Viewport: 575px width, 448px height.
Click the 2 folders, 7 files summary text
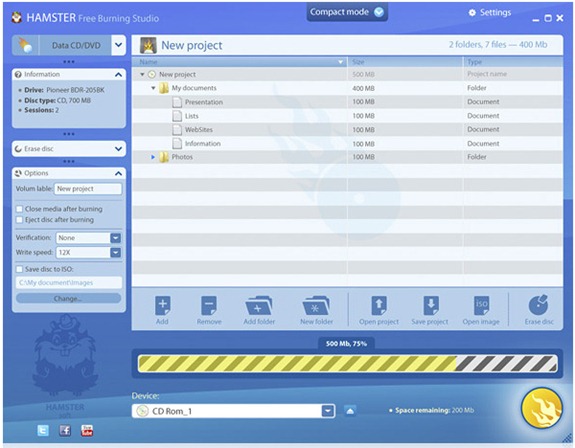(498, 45)
